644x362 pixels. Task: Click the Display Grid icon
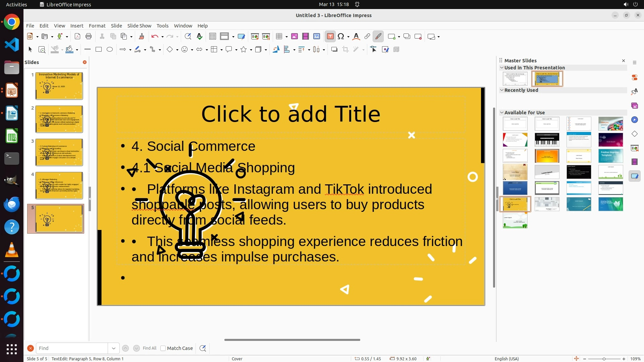click(212, 37)
